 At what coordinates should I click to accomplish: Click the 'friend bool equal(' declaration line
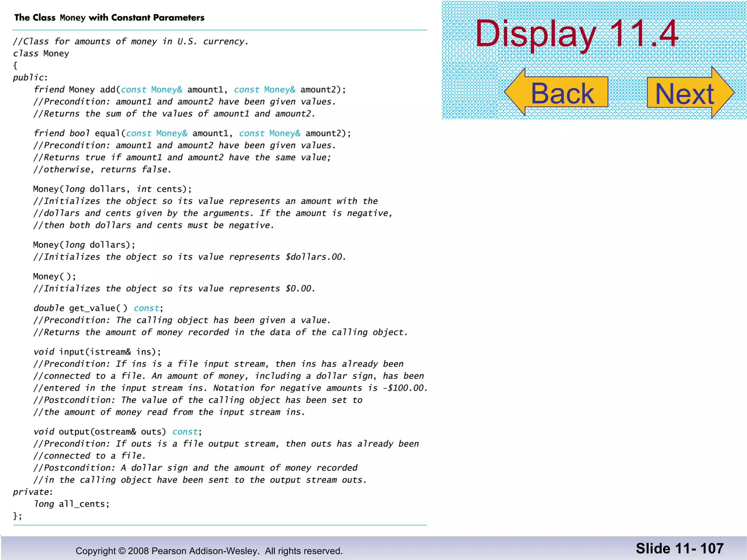pos(192,133)
